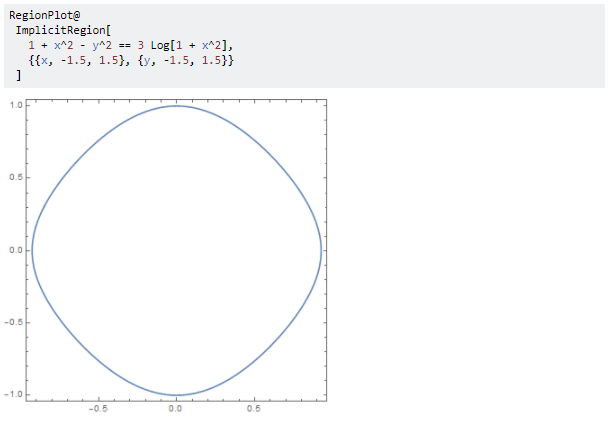
Task: Click the RegionPlot@ code line
Action: pyautogui.click(x=45, y=15)
